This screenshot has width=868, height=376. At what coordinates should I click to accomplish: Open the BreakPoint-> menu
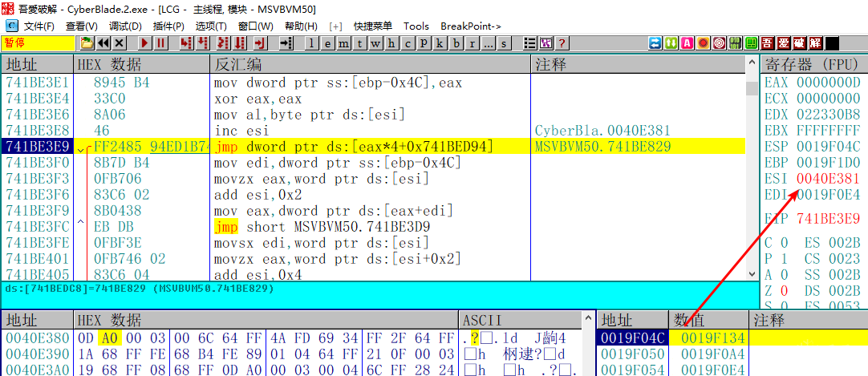471,26
